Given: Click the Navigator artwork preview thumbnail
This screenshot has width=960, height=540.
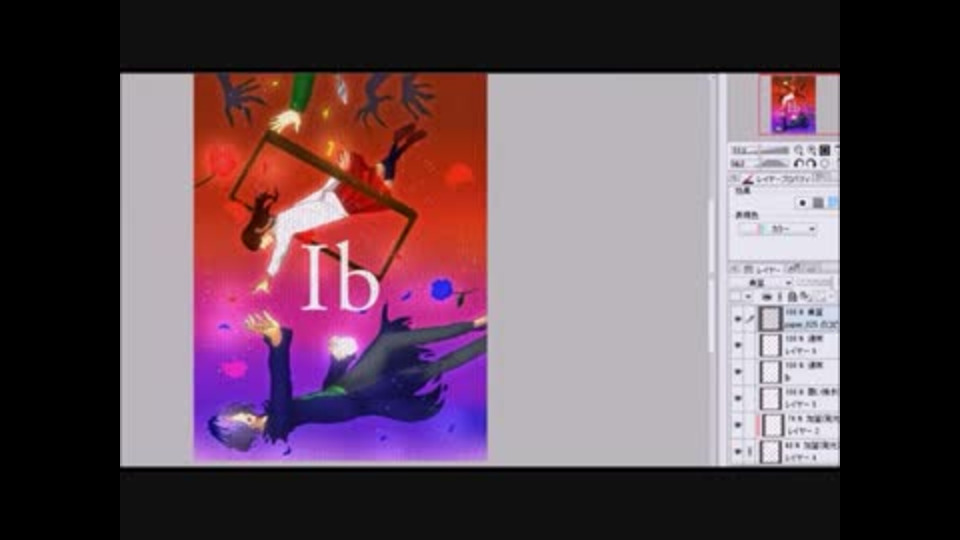Looking at the screenshot, I should (x=793, y=104).
